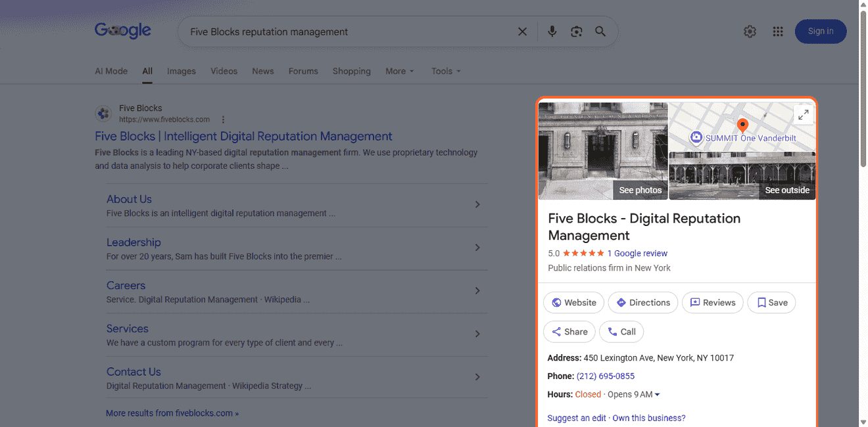The height and width of the screenshot is (427, 868).
Task: Click the Closed hours status text
Action: [x=588, y=395]
